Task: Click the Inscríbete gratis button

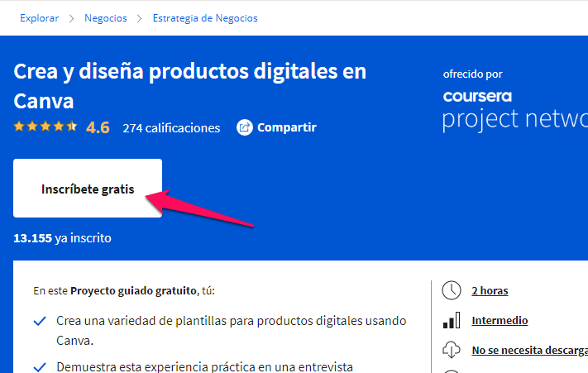Action: 88,189
